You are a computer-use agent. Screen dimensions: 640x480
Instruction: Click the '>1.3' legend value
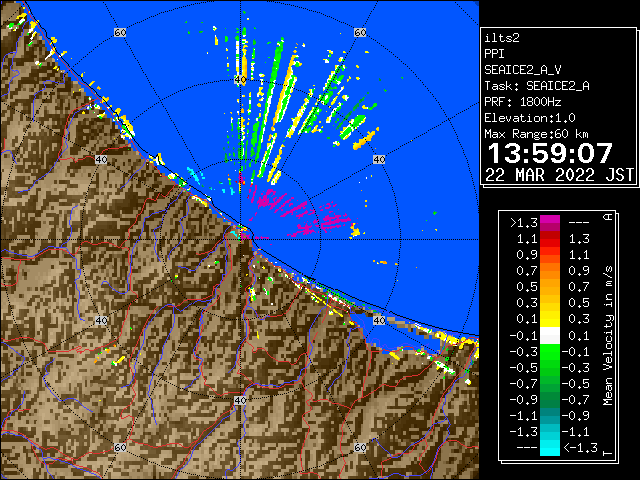click(x=524, y=223)
